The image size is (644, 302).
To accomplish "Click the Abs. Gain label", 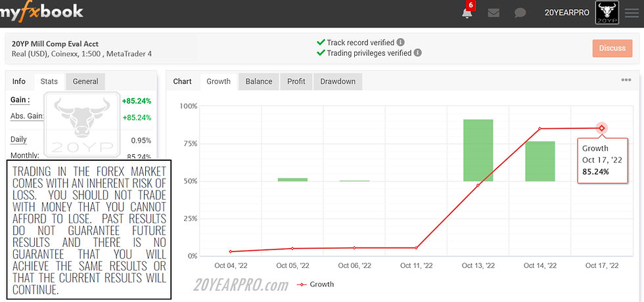I will click(26, 116).
